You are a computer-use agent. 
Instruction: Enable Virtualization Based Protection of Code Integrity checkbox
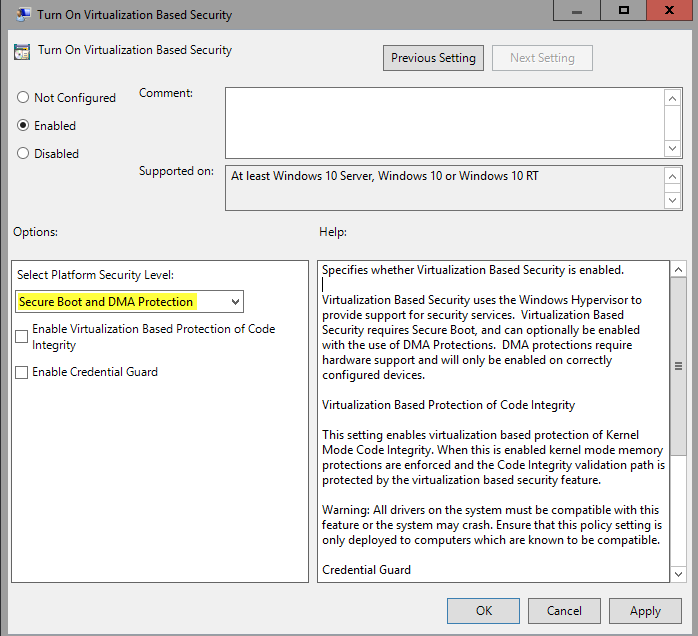(x=21, y=336)
